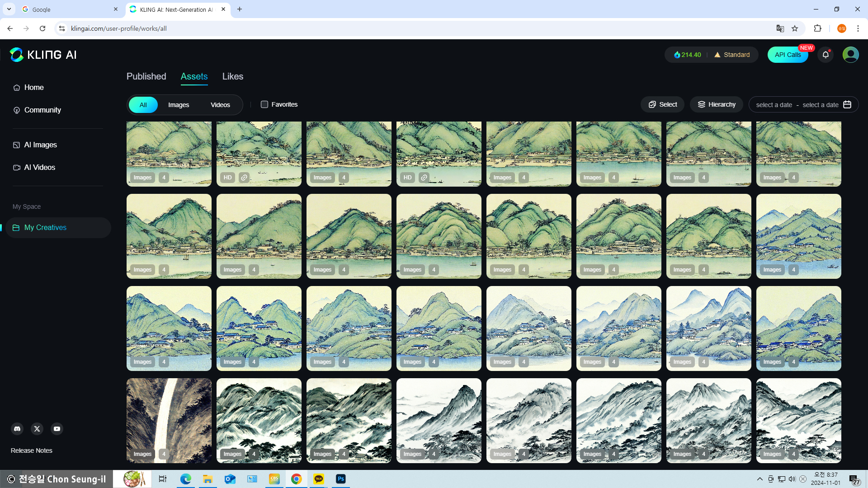Click the API Calls button
This screenshot has width=868, height=488.
788,55
